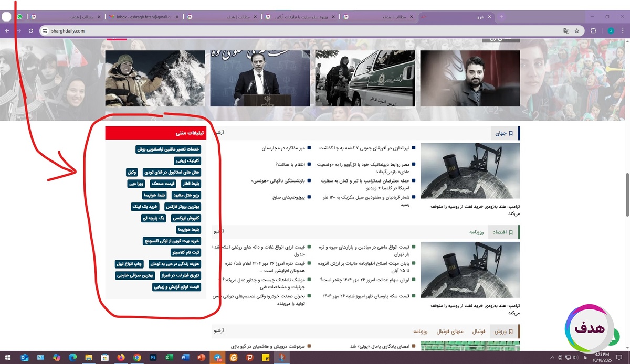
Task: Click inside the browser address bar
Action: point(157,30)
